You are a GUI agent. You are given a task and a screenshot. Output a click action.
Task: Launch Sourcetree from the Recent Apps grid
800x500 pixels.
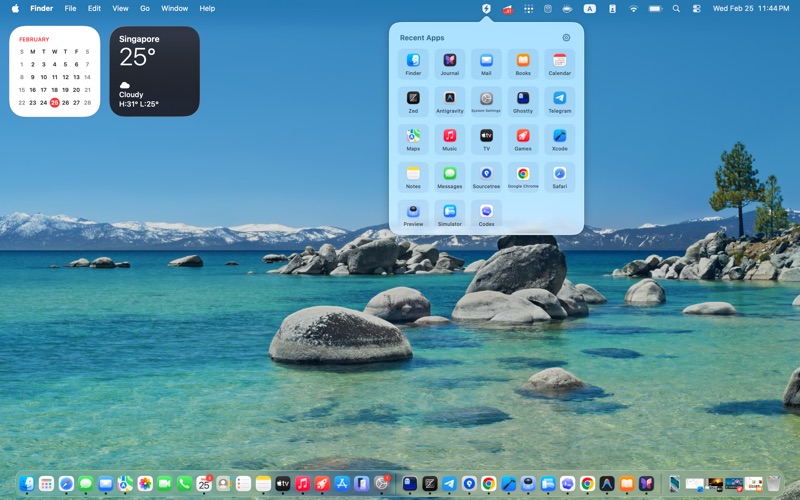coord(486,174)
